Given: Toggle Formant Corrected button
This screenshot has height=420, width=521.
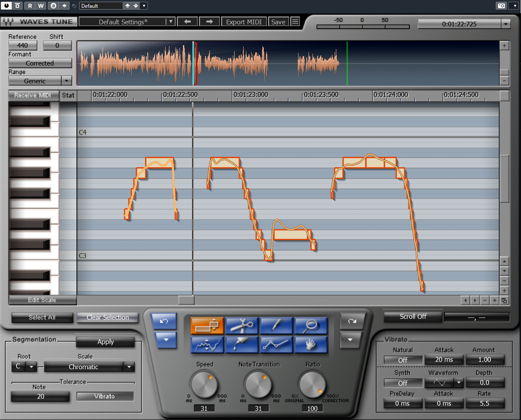Looking at the screenshot, I should tap(40, 63).
